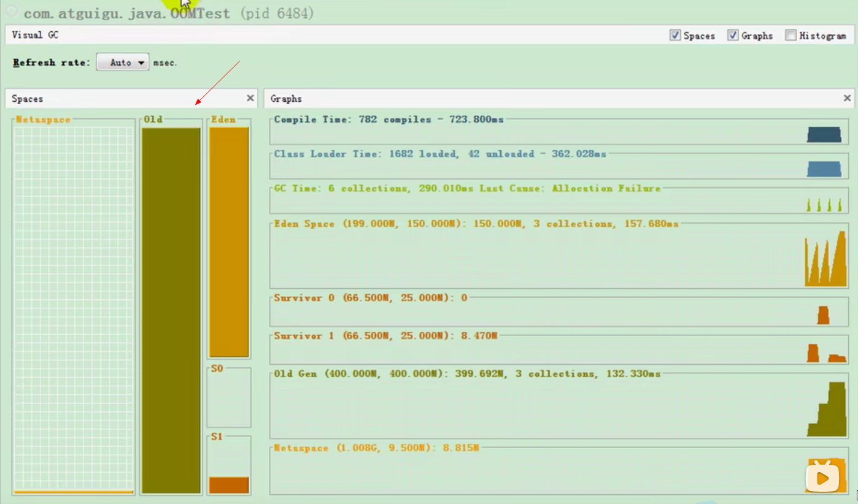Click the Survivor 1 chart blocks
Image resolution: width=858 pixels, height=504 pixels.
point(826,353)
